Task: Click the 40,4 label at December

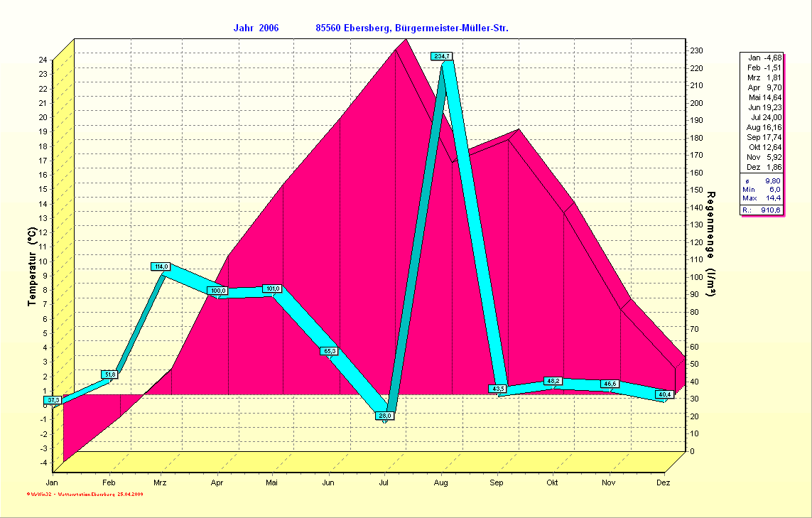Action: tap(665, 394)
